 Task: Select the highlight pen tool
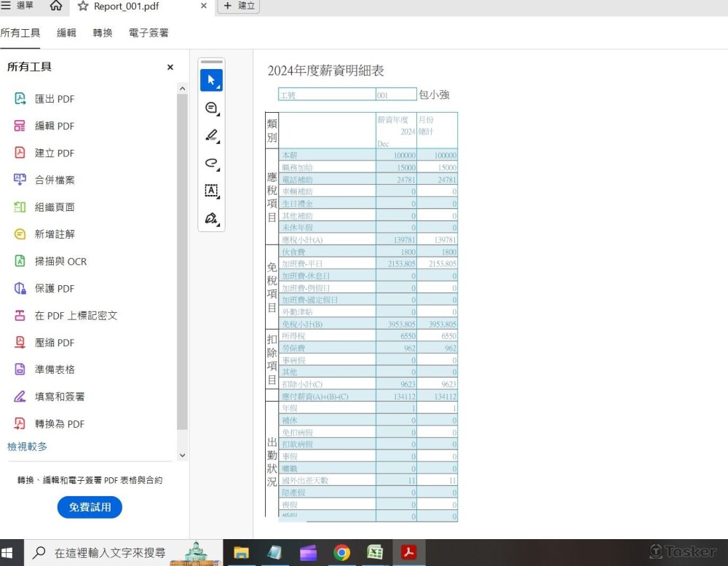[x=211, y=135]
